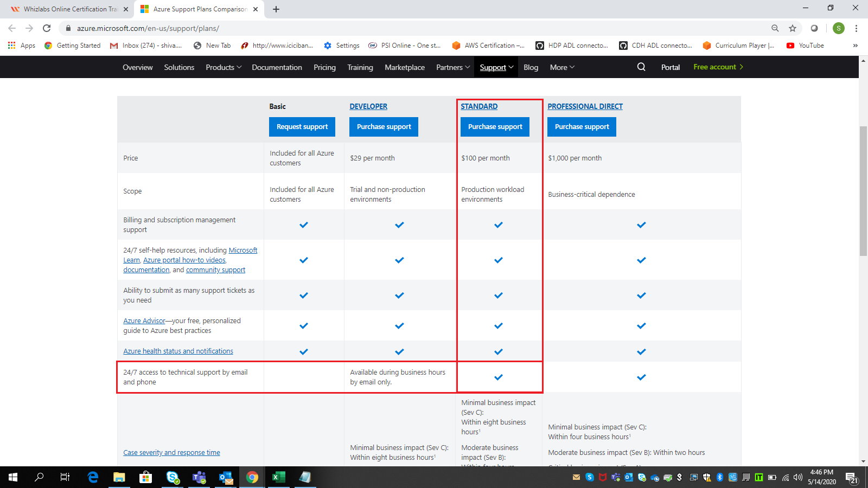Expand the Partners dropdown menu
The image size is (868, 488).
click(x=453, y=67)
